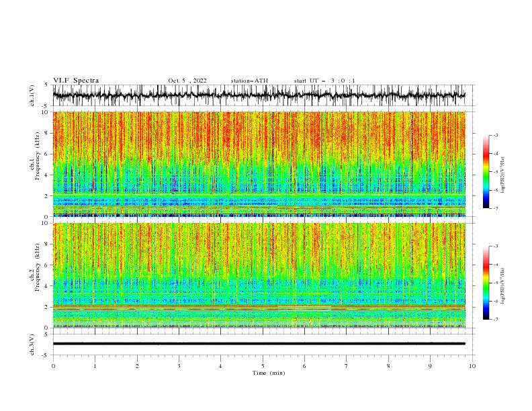This screenshot has width=532, height=411.
Task: Click time axis tick label "5"
Action: tap(263, 366)
